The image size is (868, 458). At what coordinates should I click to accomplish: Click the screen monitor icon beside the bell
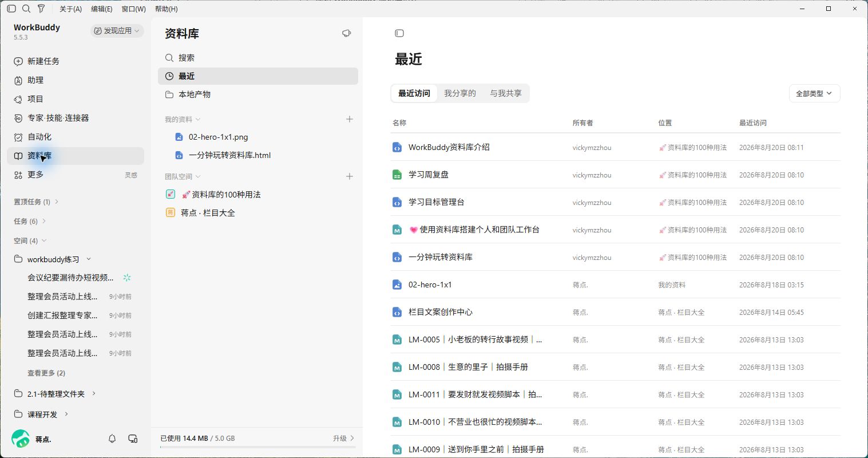[x=133, y=439]
